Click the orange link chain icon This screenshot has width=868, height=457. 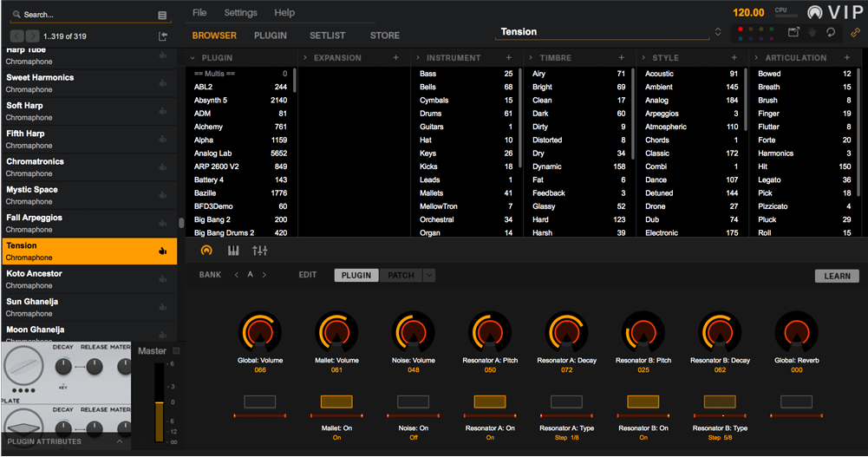coord(855,32)
